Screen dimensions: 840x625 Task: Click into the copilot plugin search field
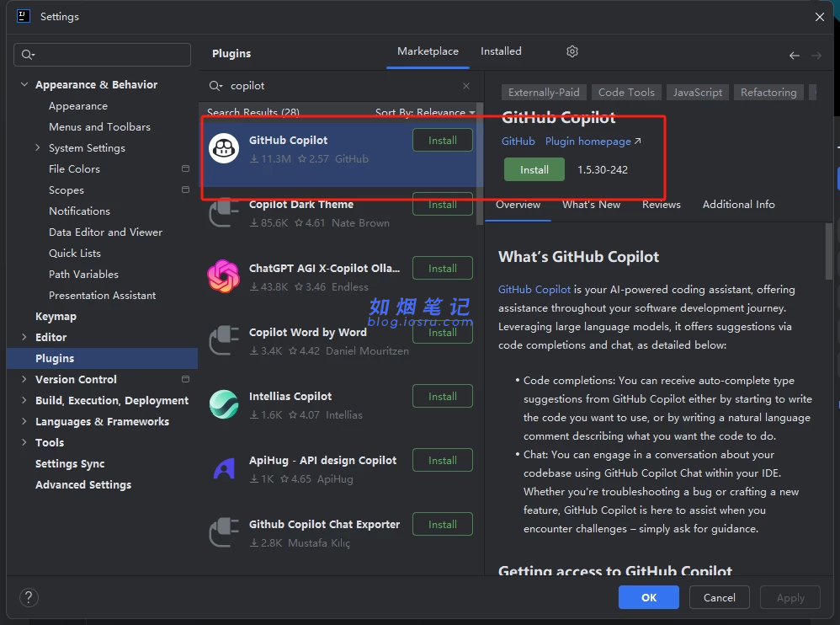pos(343,86)
